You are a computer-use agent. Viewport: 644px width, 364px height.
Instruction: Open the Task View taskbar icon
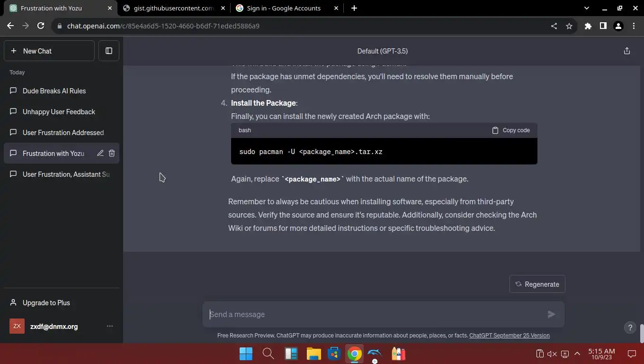click(291, 354)
